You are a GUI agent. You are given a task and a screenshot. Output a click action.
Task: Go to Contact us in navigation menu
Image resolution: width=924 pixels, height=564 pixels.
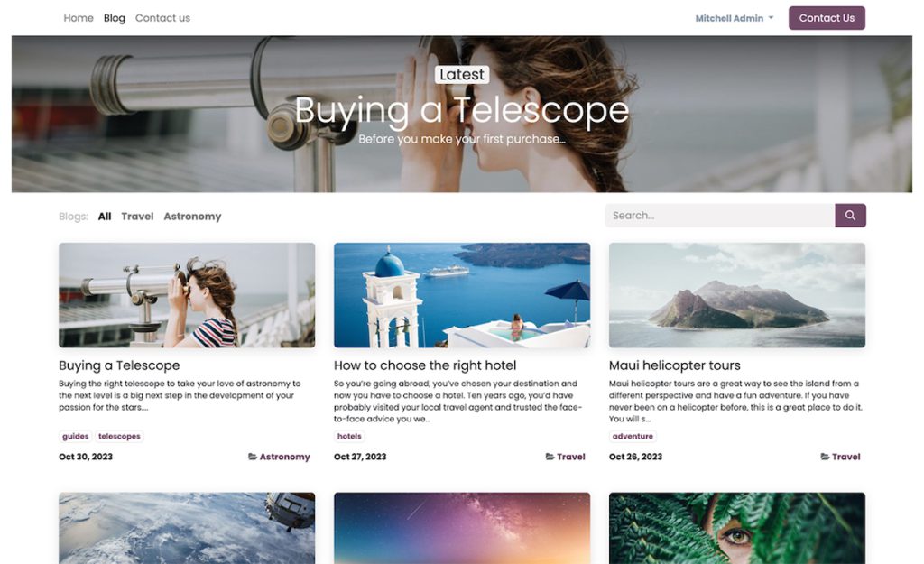click(x=162, y=18)
